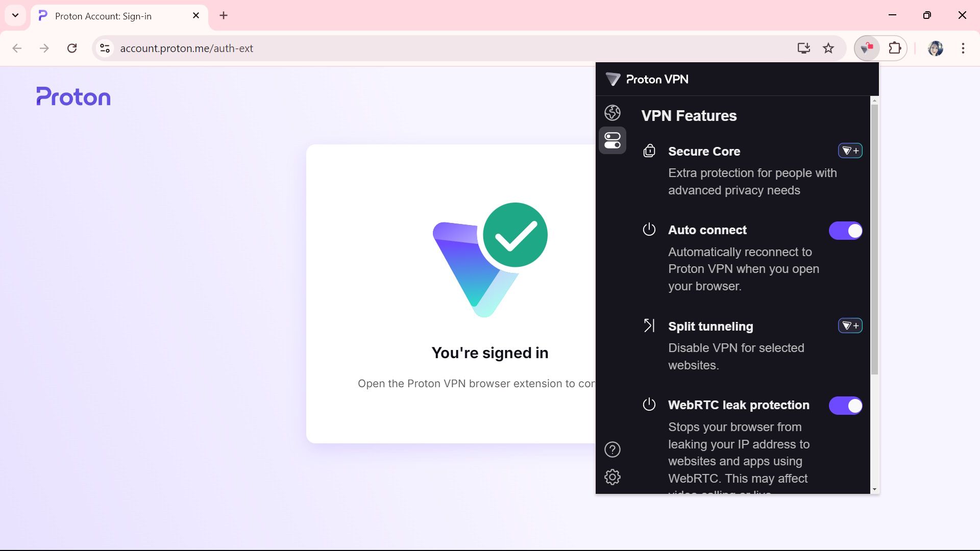This screenshot has height=551, width=980.
Task: Minimize the Chrome window
Action: click(893, 15)
